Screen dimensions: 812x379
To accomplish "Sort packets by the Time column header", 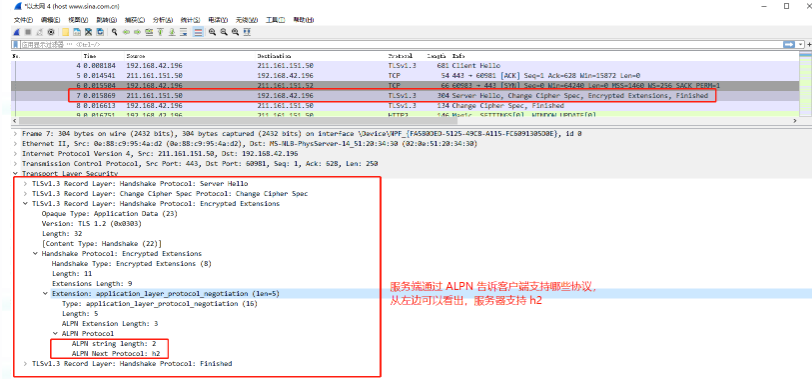I will (x=90, y=55).
